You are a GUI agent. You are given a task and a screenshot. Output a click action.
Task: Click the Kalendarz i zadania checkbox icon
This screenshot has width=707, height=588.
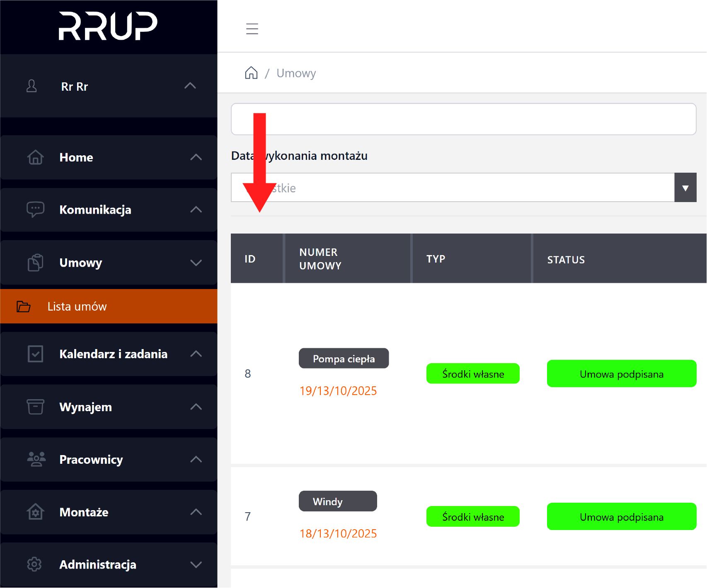pyautogui.click(x=35, y=354)
